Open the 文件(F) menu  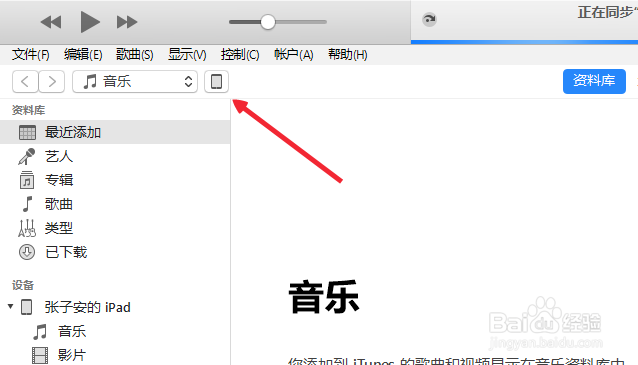(31, 55)
